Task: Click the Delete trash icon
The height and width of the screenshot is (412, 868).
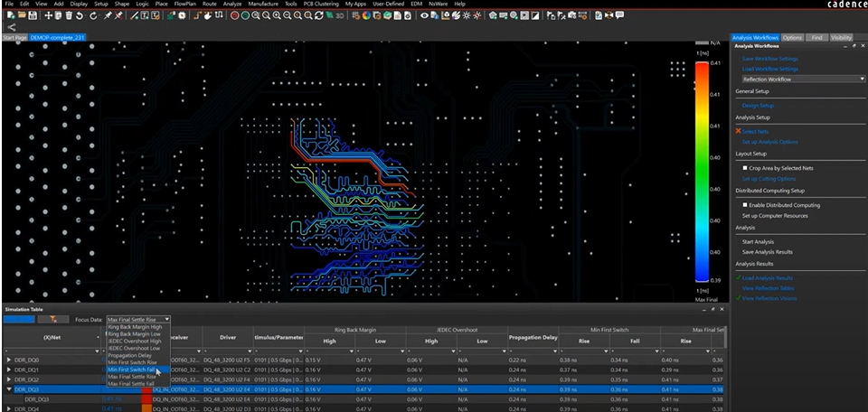Action: tap(69, 15)
